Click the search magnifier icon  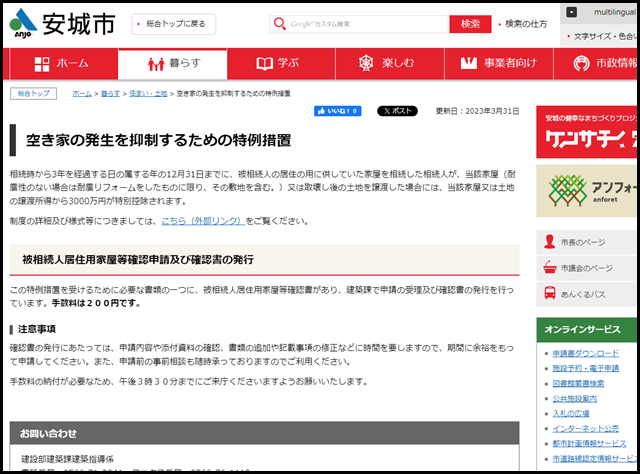(x=280, y=24)
